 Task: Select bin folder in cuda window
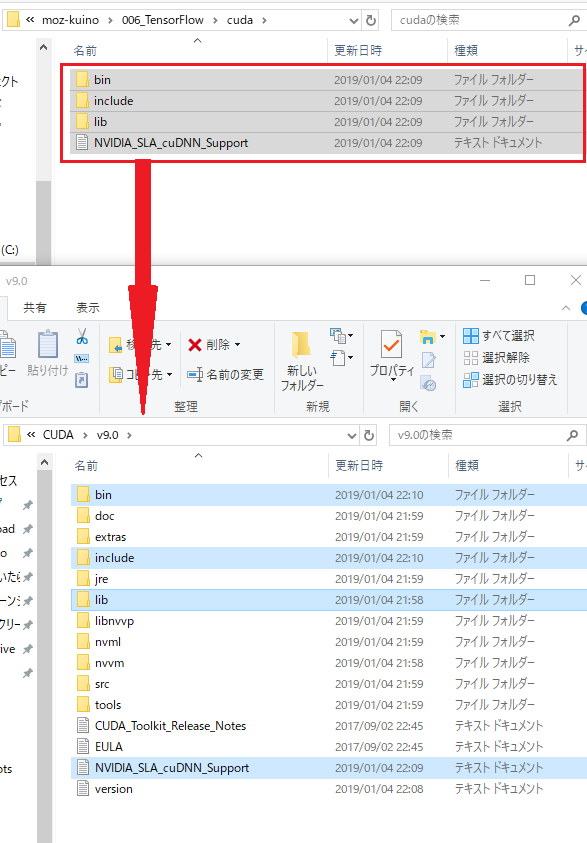click(x=326, y=80)
